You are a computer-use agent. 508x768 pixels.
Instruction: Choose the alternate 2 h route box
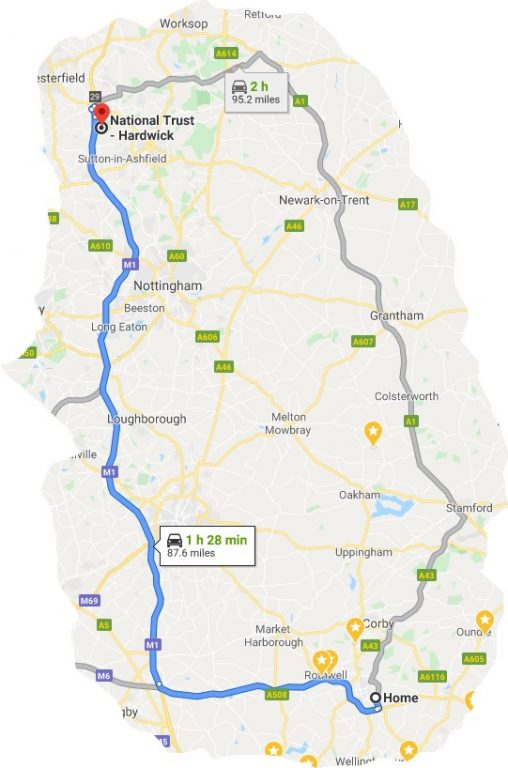pyautogui.click(x=256, y=93)
